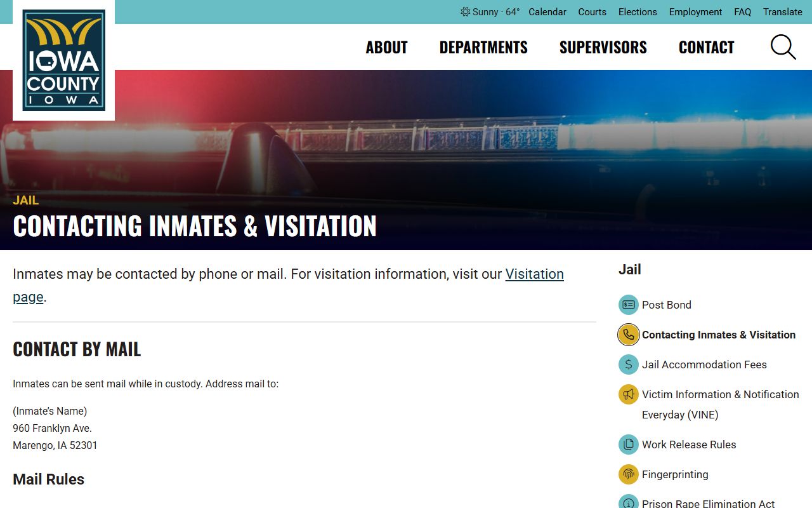The width and height of the screenshot is (812, 508).
Task: Open the Departments menu
Action: point(483,48)
